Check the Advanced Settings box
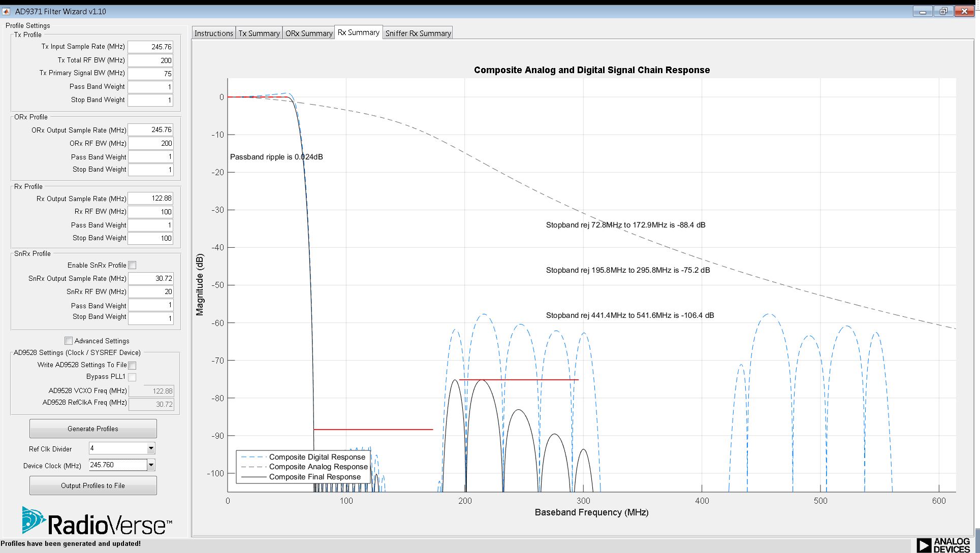 69,341
